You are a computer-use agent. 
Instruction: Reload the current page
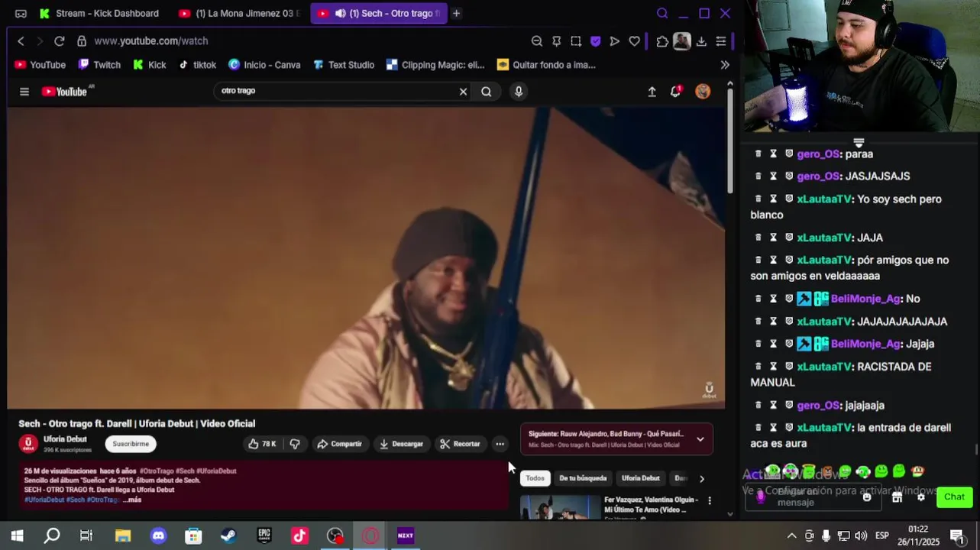tap(59, 41)
